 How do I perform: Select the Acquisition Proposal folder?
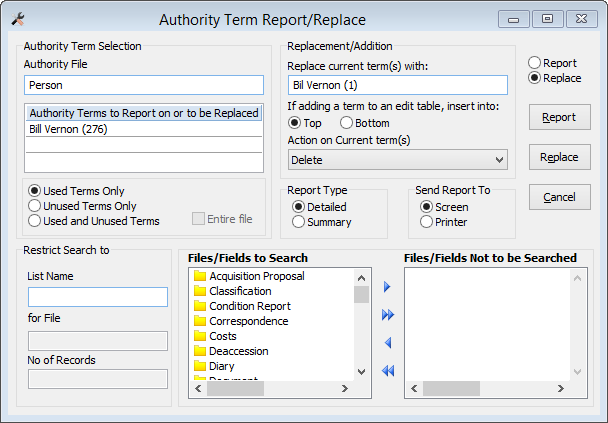249,276
